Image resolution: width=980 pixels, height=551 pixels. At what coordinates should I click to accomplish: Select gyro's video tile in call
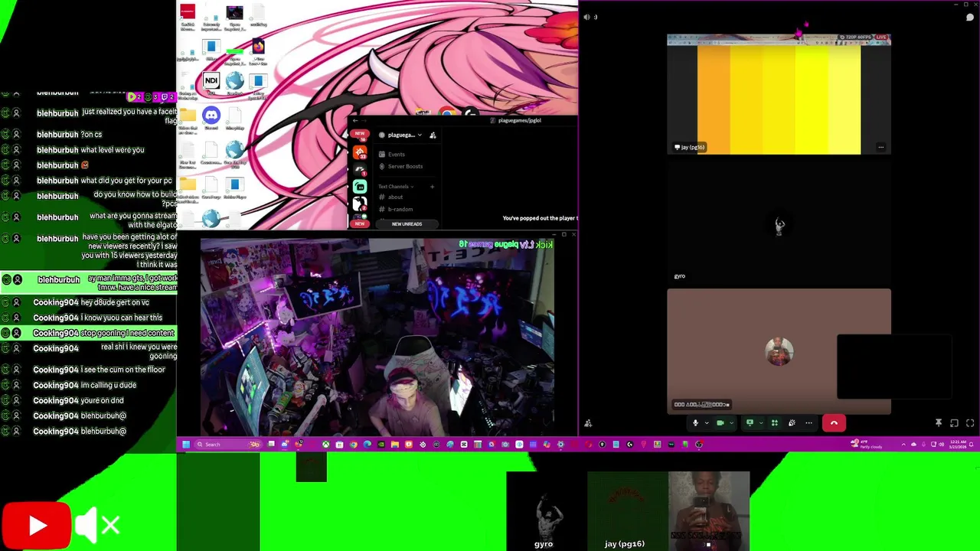[779, 224]
